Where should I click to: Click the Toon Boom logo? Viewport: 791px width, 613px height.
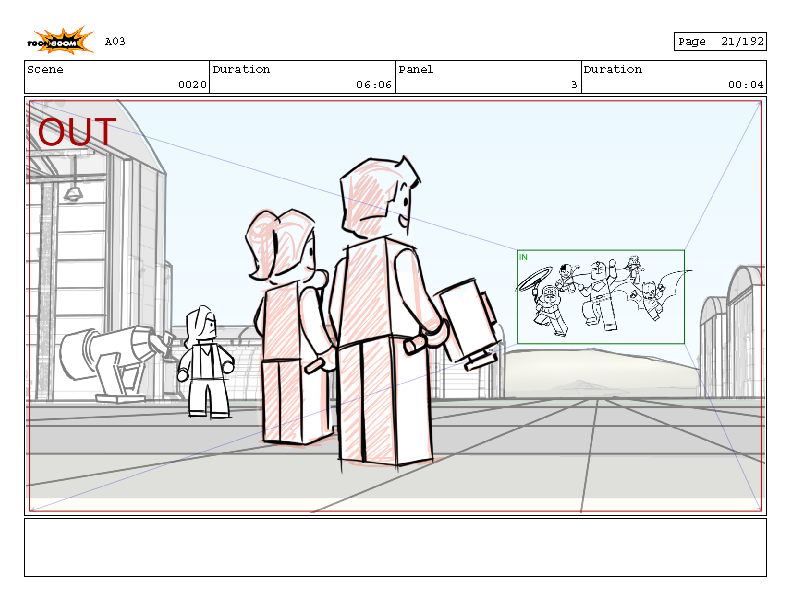click(60, 41)
